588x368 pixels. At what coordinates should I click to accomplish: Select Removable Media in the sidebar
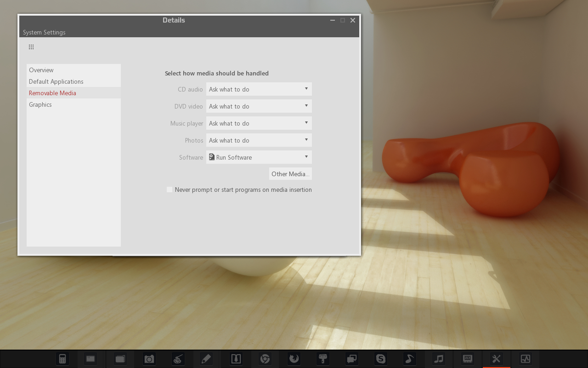point(73,93)
